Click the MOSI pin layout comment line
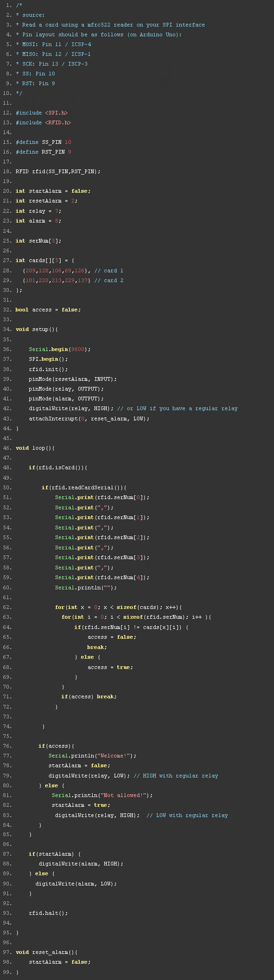 pyautogui.click(x=54, y=44)
